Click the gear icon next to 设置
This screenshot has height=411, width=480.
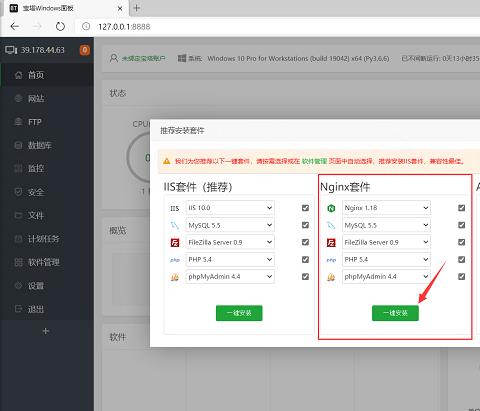[x=19, y=286]
